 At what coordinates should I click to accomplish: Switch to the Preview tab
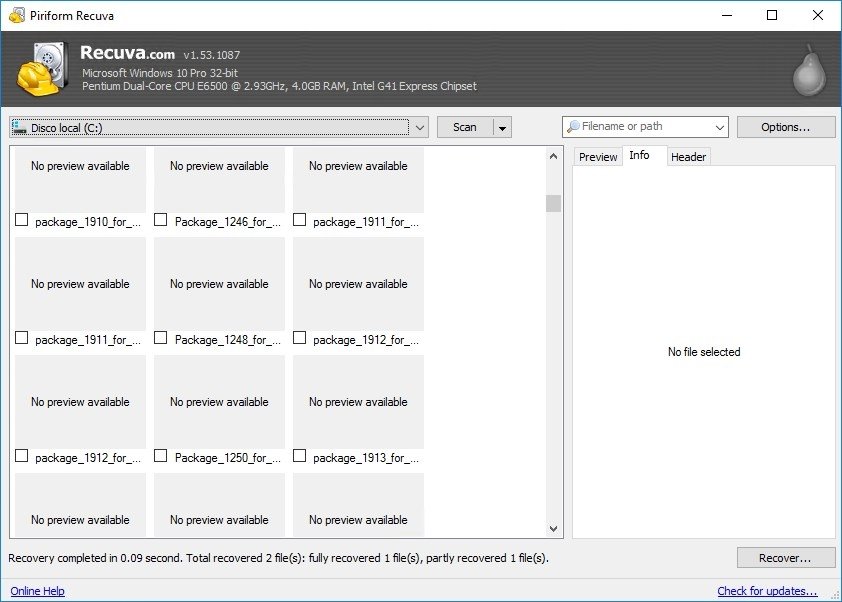click(598, 157)
